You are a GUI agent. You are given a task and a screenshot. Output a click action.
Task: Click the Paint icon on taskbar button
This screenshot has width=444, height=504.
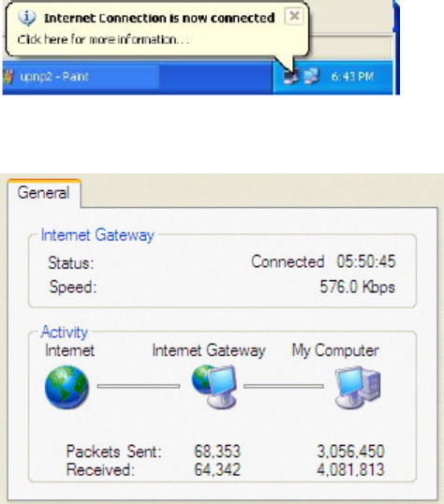(8, 77)
